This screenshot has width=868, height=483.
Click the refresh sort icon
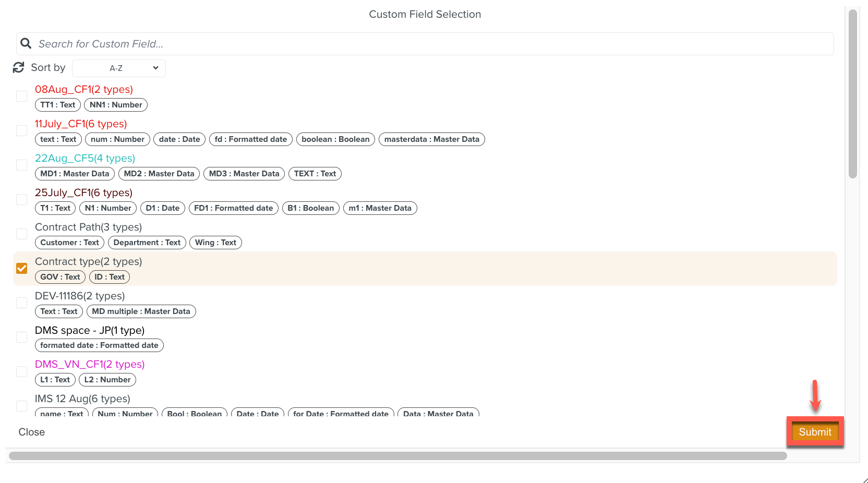[x=19, y=68]
